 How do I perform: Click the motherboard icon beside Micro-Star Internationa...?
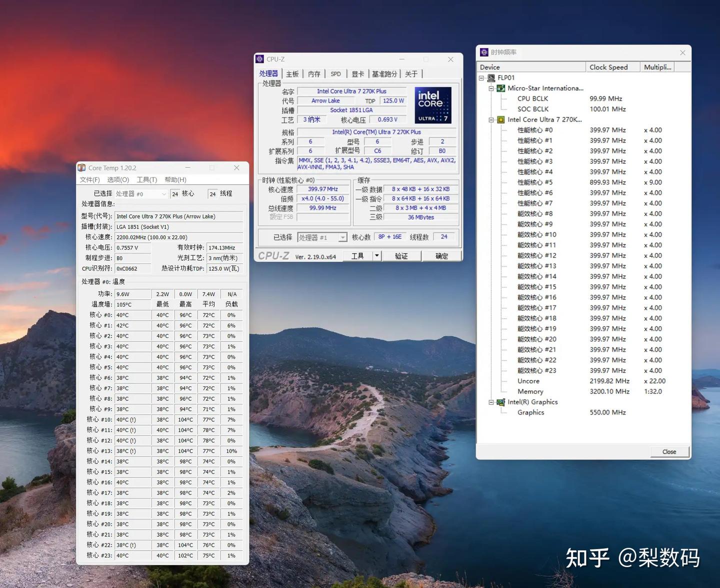click(500, 88)
